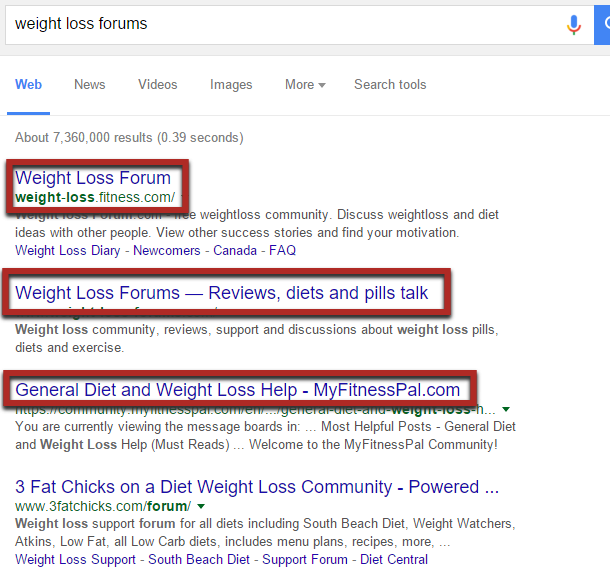Click the blue search button
The height and width of the screenshot is (577, 610).
602,25
